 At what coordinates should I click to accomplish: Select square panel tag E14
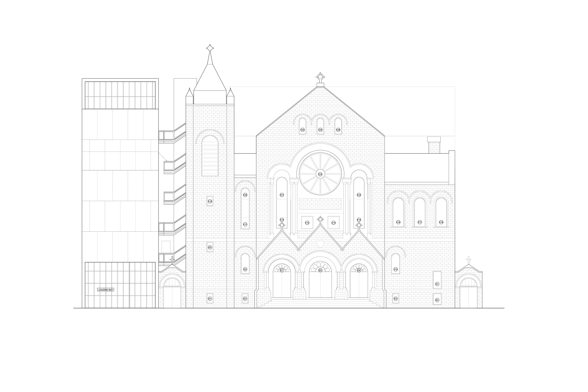[x=333, y=223]
